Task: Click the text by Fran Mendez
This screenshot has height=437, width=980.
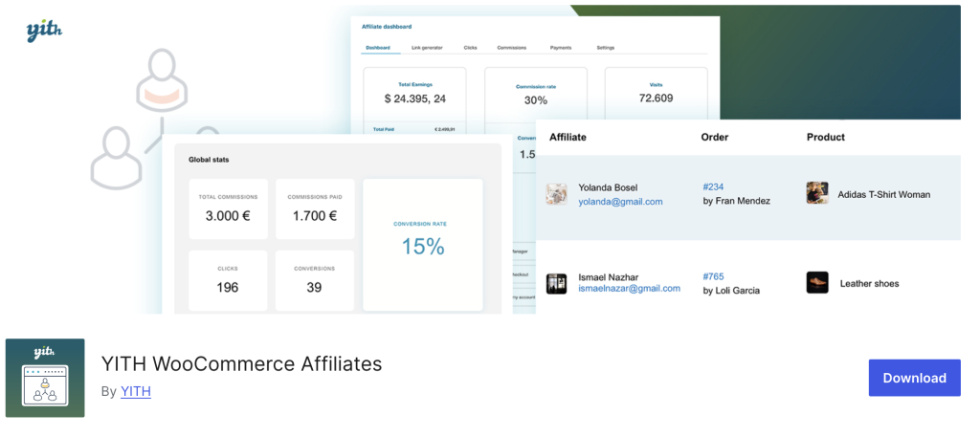Action: [736, 201]
